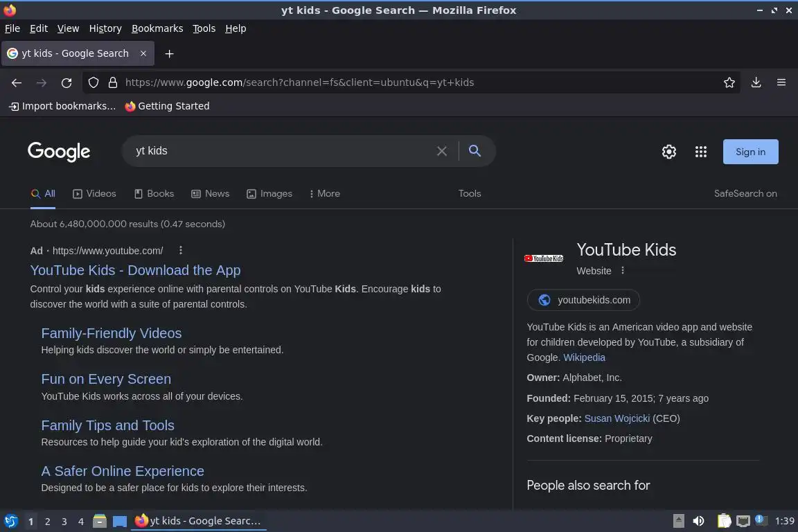Image resolution: width=798 pixels, height=532 pixels.
Task: Visit youtubekids.com website button
Action: (583, 300)
